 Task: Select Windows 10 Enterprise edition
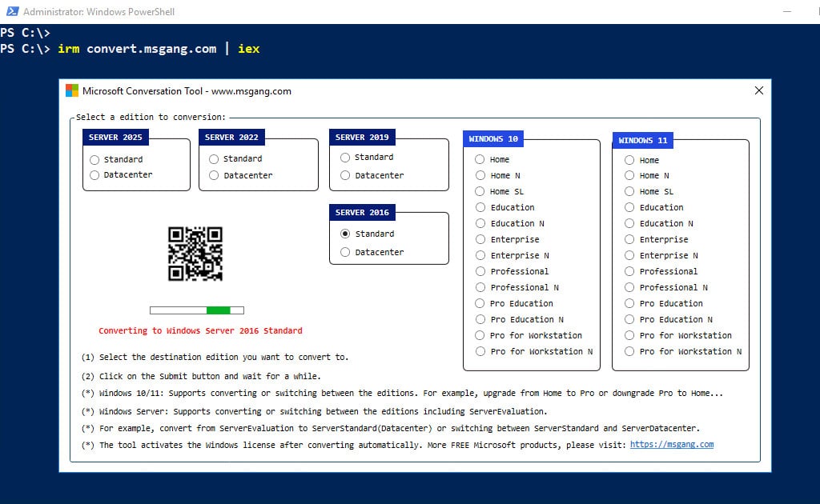pyautogui.click(x=480, y=239)
